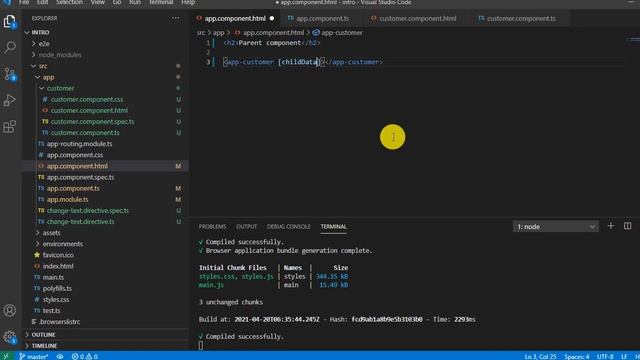This screenshot has height=360, width=640.
Task: Open favicon.ico in explorer
Action: 58,255
